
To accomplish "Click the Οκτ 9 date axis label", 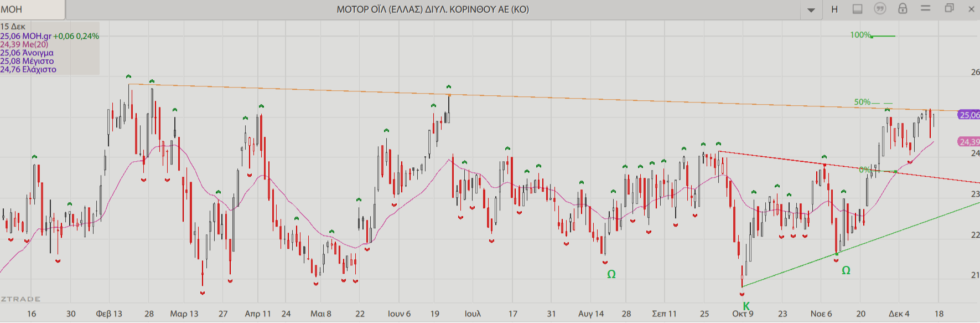I will pos(743,314).
